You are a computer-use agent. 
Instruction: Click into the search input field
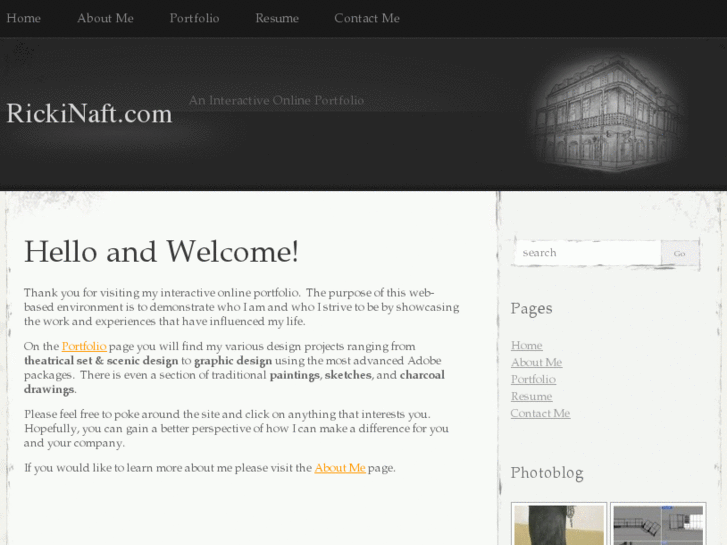point(589,253)
